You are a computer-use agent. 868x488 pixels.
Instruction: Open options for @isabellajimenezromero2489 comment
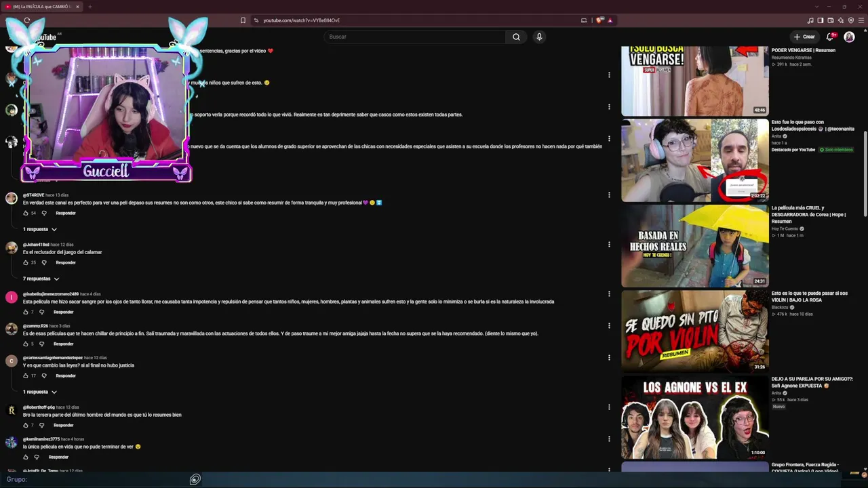[x=609, y=293]
